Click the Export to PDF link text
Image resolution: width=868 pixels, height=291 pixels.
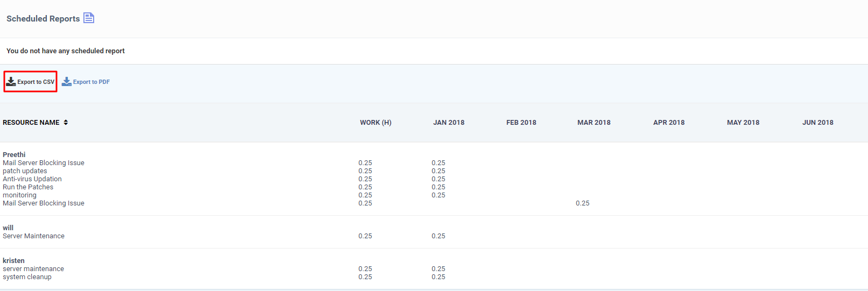coord(91,82)
